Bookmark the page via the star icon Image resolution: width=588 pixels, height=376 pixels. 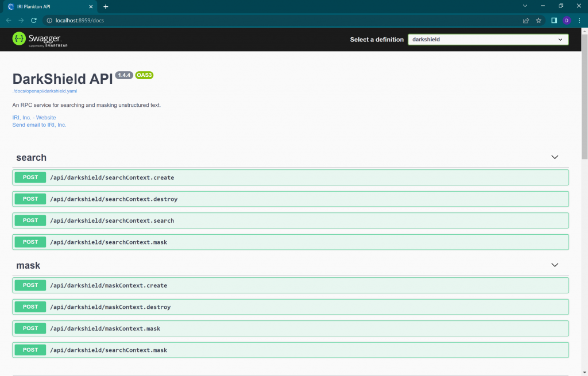pos(538,20)
